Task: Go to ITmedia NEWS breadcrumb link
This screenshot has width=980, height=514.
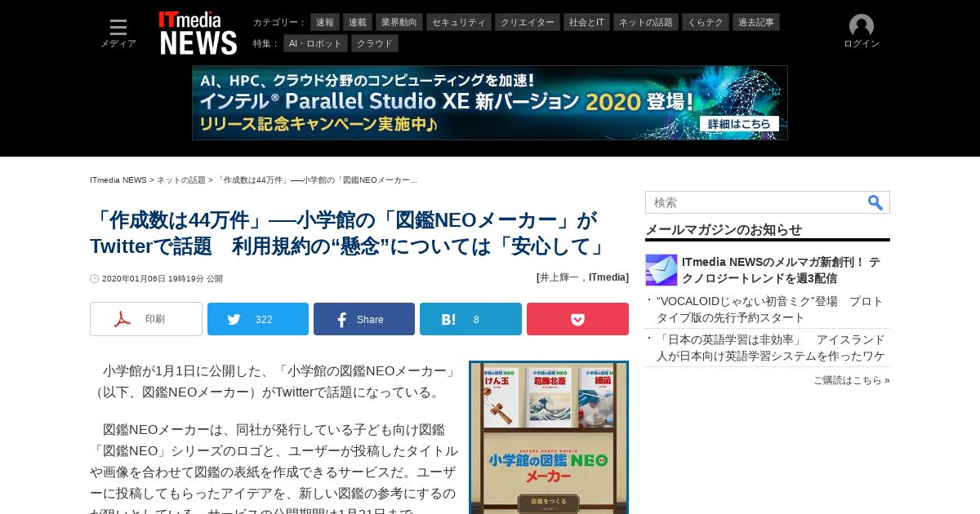Action: pos(118,179)
